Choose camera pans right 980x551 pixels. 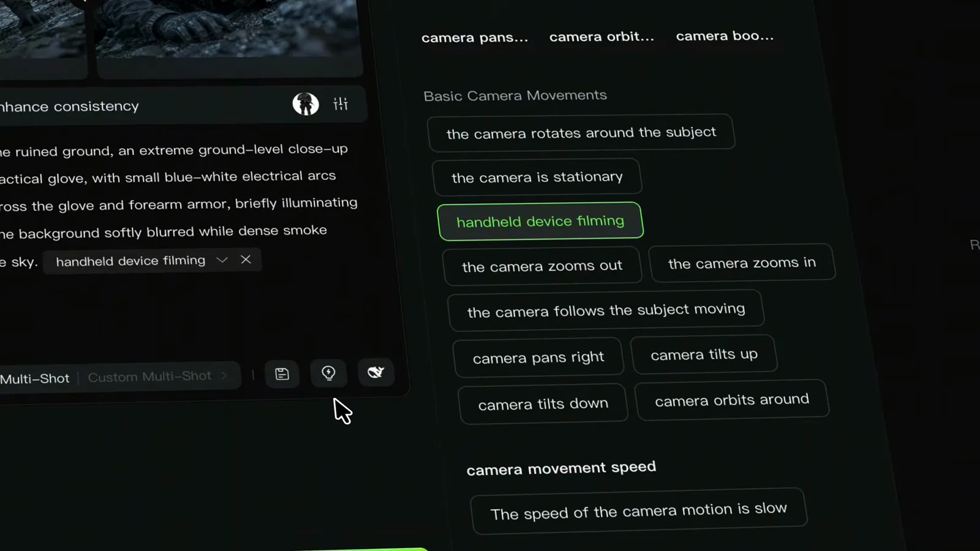(x=538, y=357)
